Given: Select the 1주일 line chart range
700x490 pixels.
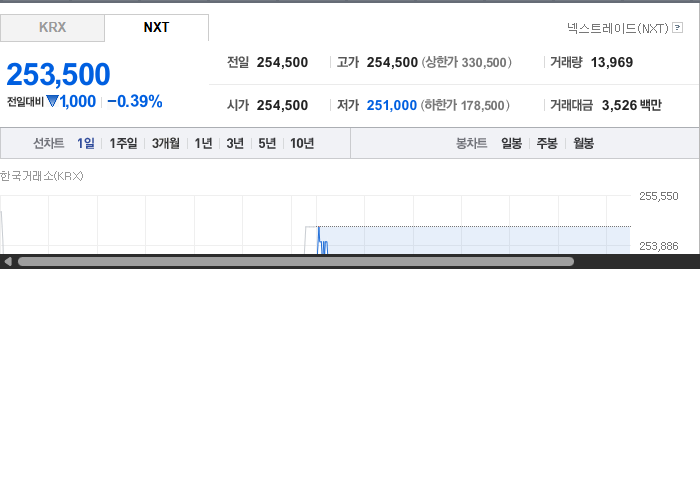Looking at the screenshot, I should [123, 143].
